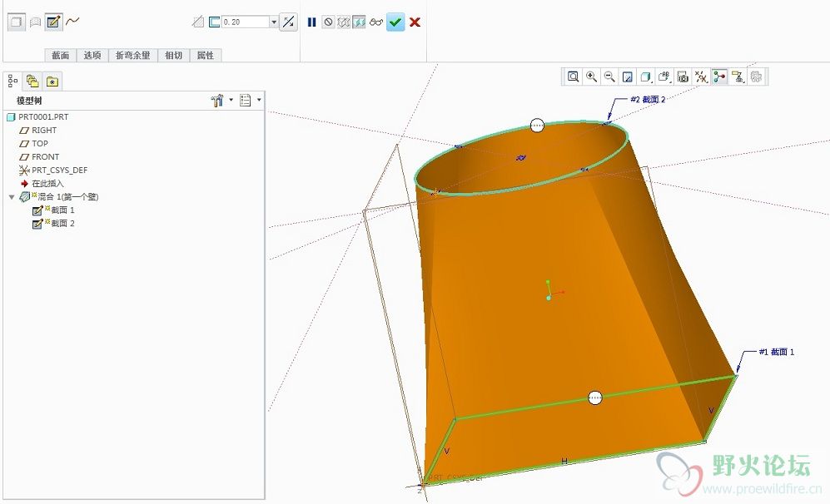Select 截面 1 in model tree
830x504 pixels.
point(53,210)
